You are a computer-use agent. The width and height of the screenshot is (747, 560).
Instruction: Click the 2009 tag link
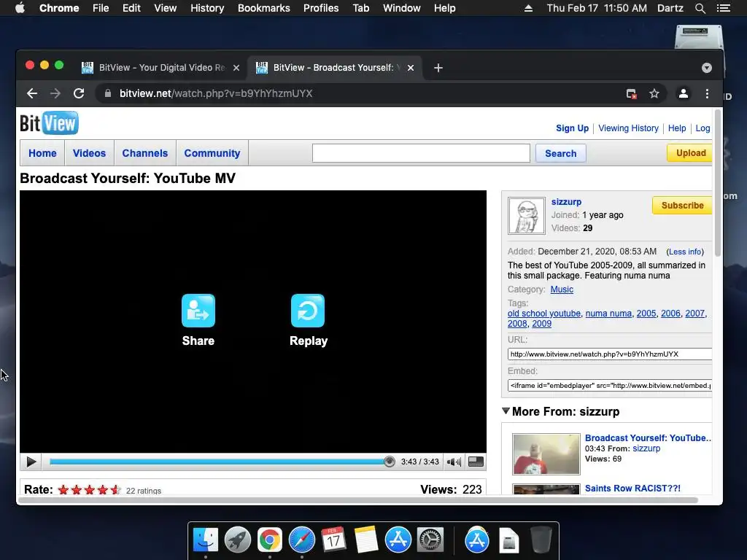[x=542, y=324]
